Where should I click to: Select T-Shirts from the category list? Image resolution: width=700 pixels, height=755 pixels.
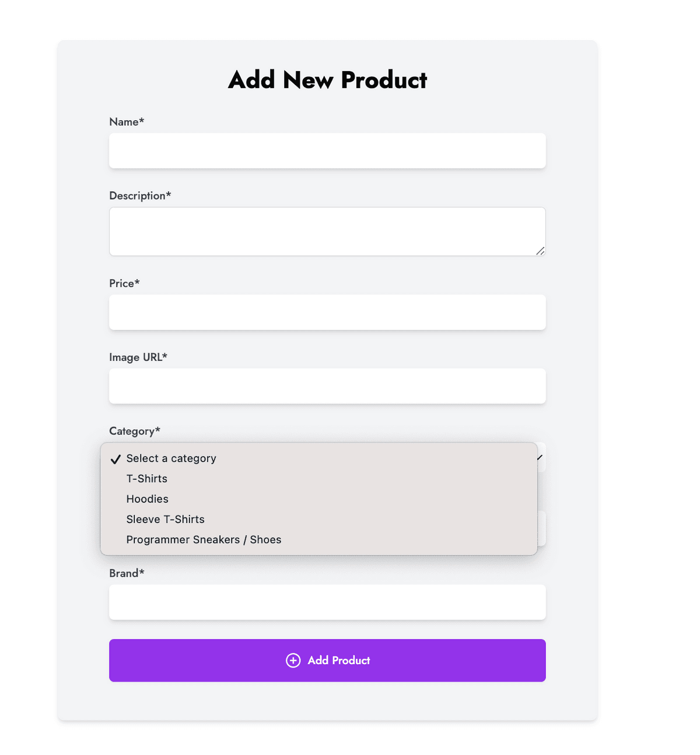point(147,479)
